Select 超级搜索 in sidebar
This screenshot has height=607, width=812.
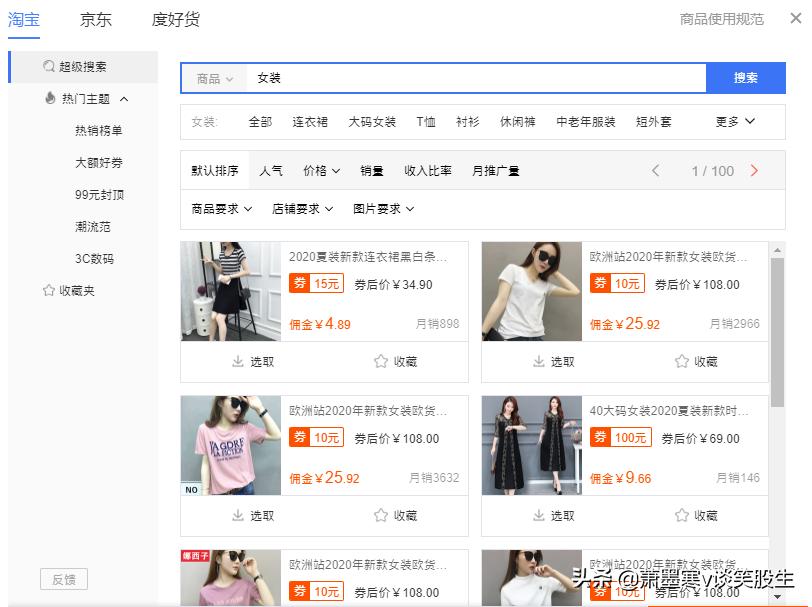click(x=84, y=67)
